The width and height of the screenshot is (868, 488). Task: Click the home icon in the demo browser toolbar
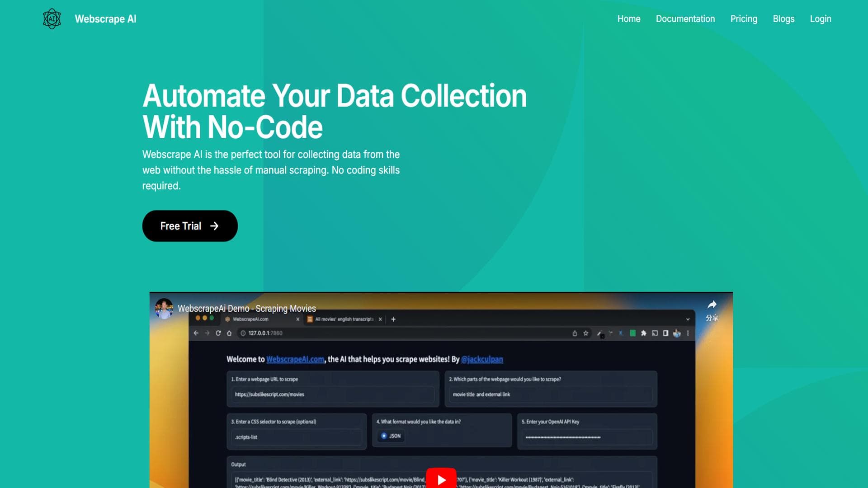(x=229, y=333)
